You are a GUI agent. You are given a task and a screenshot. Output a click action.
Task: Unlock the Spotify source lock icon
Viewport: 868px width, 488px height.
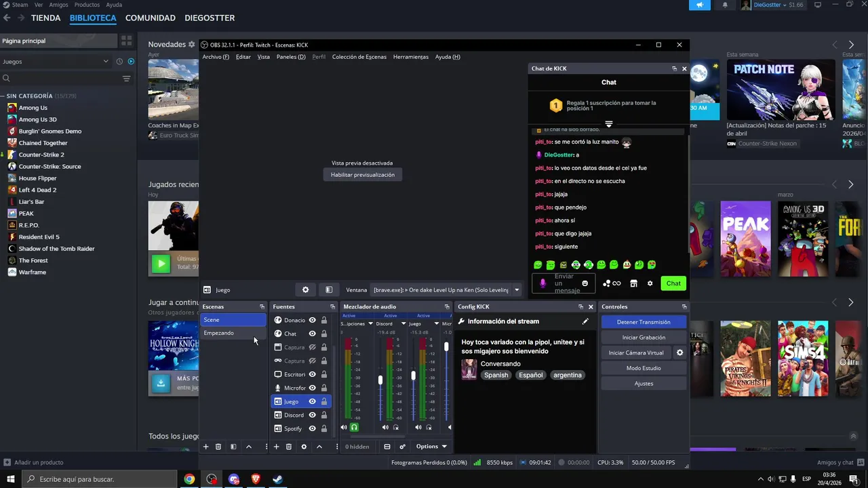coord(324,428)
